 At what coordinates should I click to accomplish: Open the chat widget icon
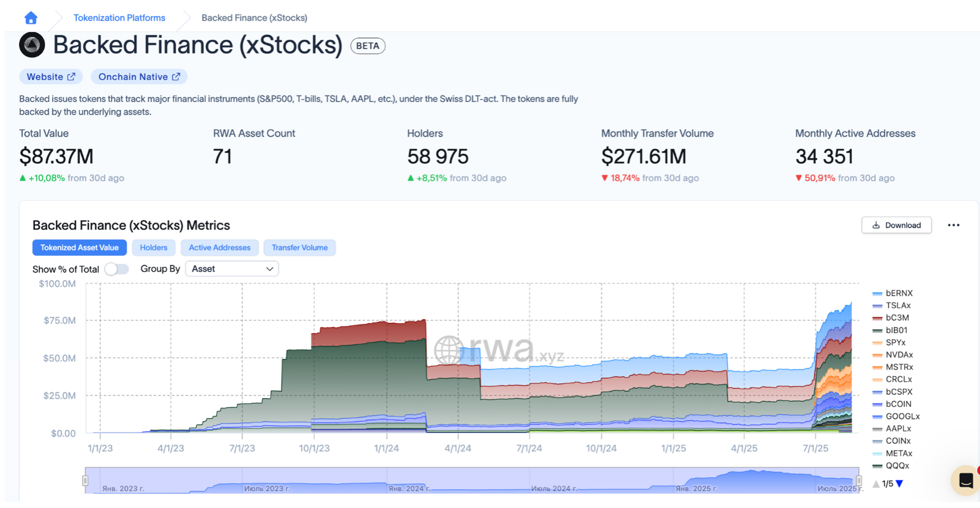coord(965,480)
